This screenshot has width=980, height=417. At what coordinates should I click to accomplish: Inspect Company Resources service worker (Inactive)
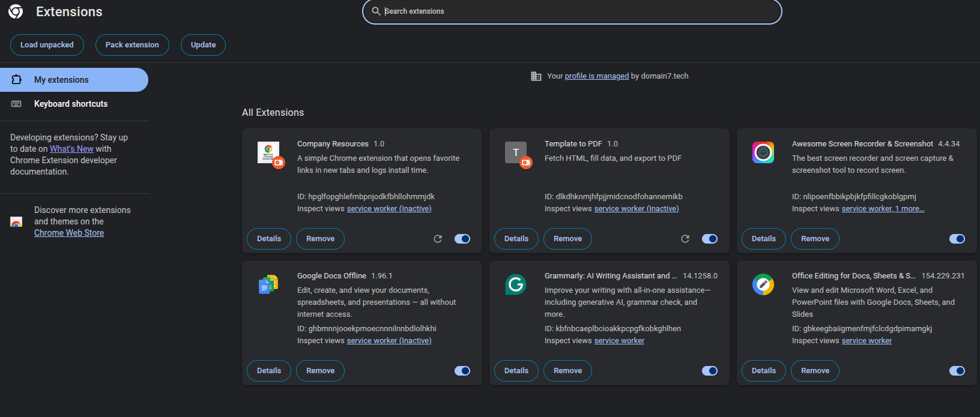point(389,209)
